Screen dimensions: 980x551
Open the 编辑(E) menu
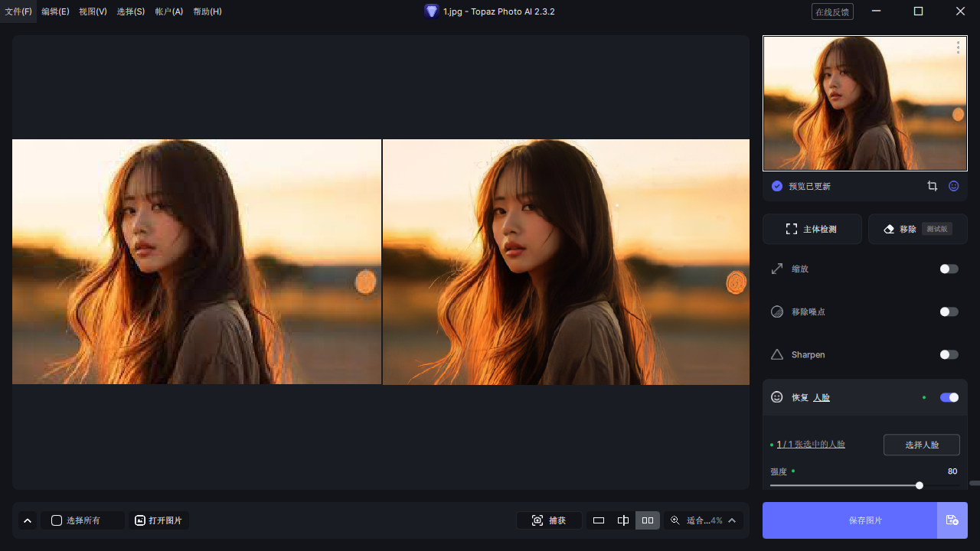55,11
